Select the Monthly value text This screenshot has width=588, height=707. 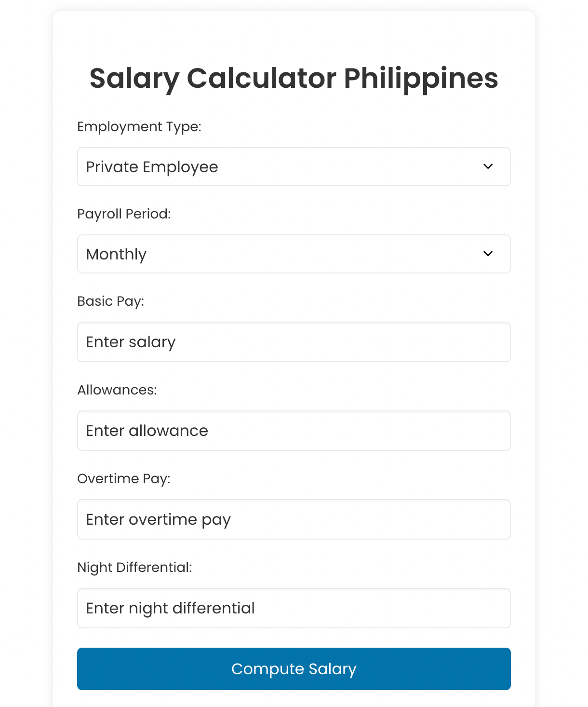(116, 255)
